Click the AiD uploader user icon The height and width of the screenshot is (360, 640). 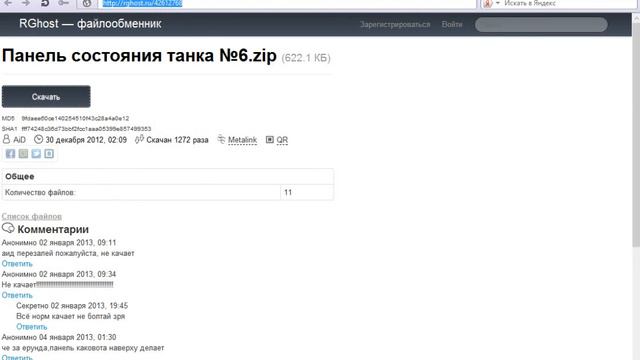point(6,139)
